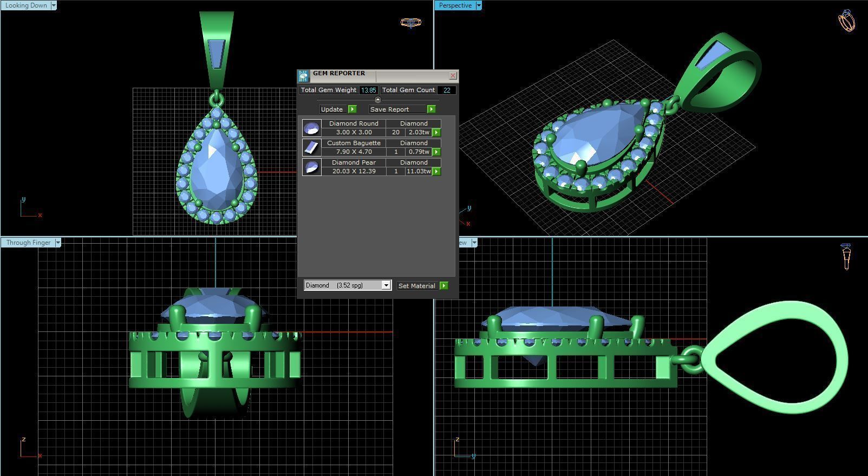Click the quantity 20 cell for Diamond Round

tap(396, 132)
